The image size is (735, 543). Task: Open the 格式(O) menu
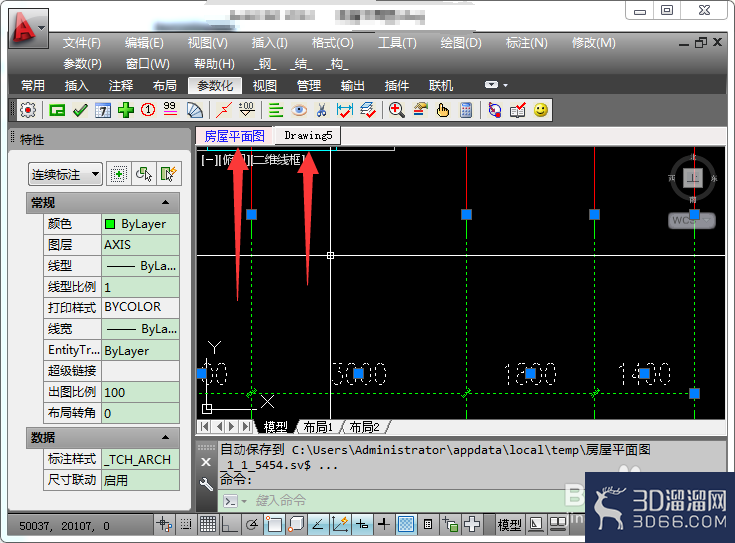tap(333, 43)
